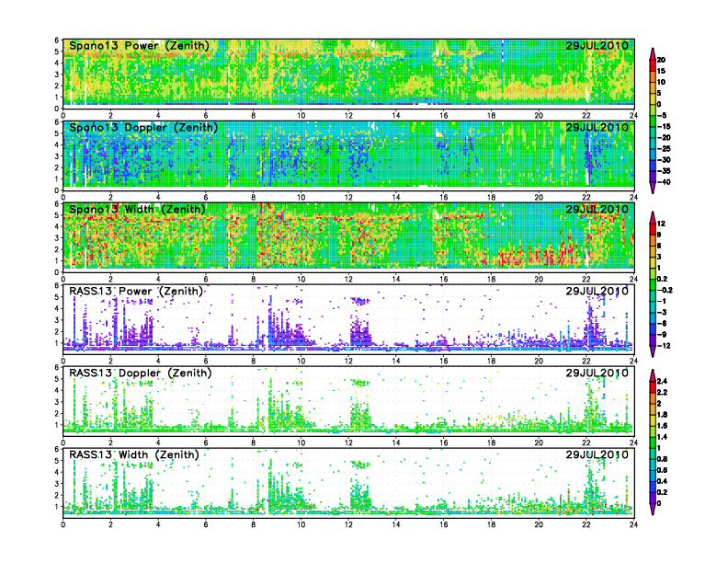Click the -25 label on the top colorbar
728x563 pixels.
click(x=664, y=149)
